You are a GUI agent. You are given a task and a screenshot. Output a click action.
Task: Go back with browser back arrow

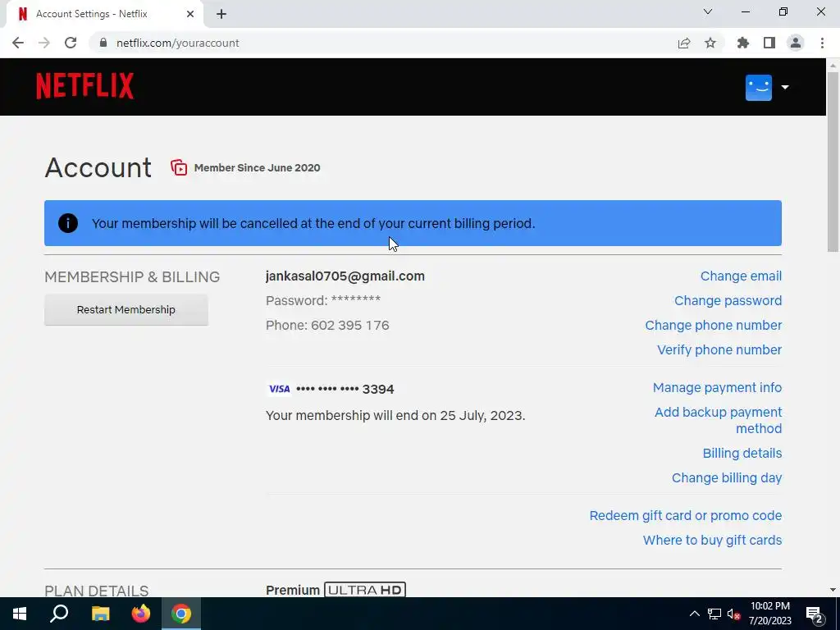[18, 43]
